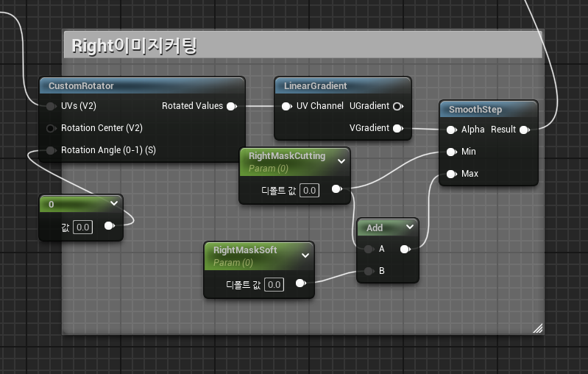Screen dimensions: 588x374
Task: Click the UVs (V2) input pin on CustomRotator
Action: point(51,106)
